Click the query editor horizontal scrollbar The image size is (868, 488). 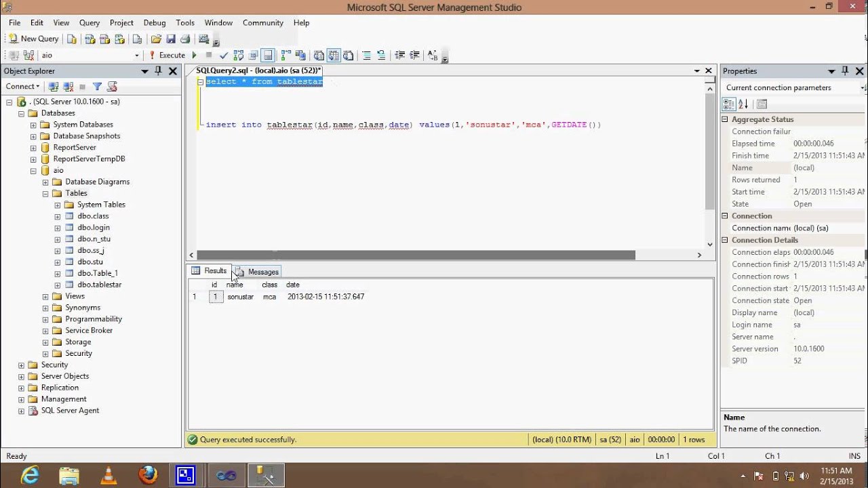pyautogui.click(x=416, y=256)
